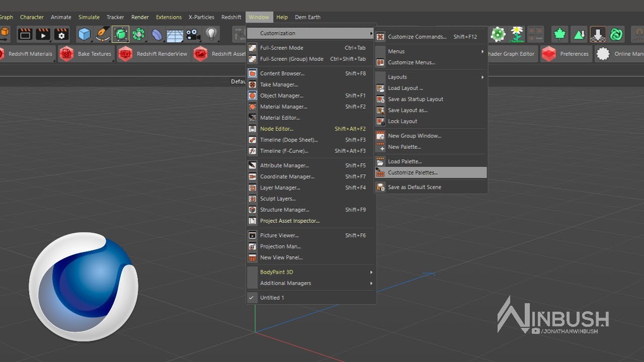Screen dimensions: 644x362
Task: Open the Window menu in the menu bar
Action: point(259,17)
